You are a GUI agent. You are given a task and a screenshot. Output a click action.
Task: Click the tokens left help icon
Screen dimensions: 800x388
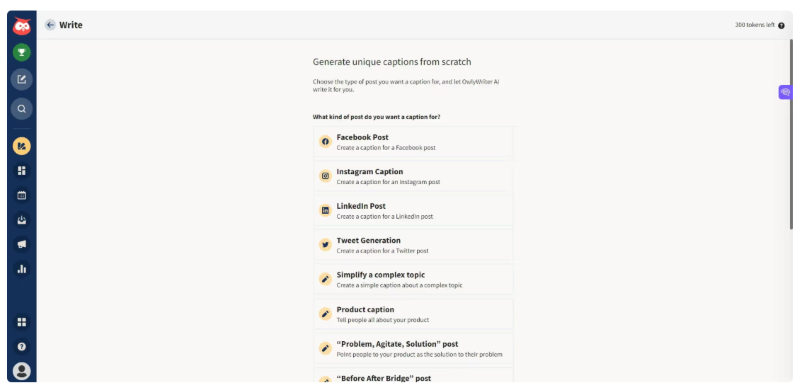pos(781,26)
